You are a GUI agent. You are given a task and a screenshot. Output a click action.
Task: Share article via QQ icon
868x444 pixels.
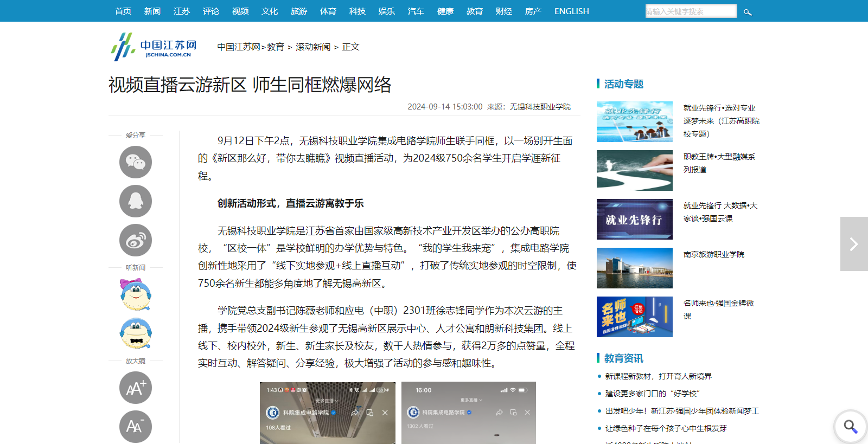click(x=136, y=201)
